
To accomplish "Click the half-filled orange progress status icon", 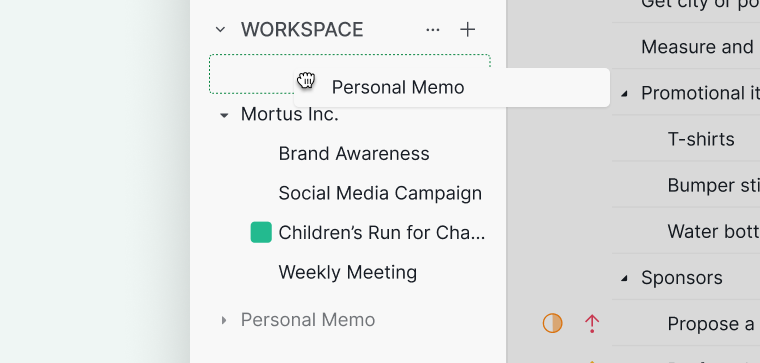I will [552, 323].
